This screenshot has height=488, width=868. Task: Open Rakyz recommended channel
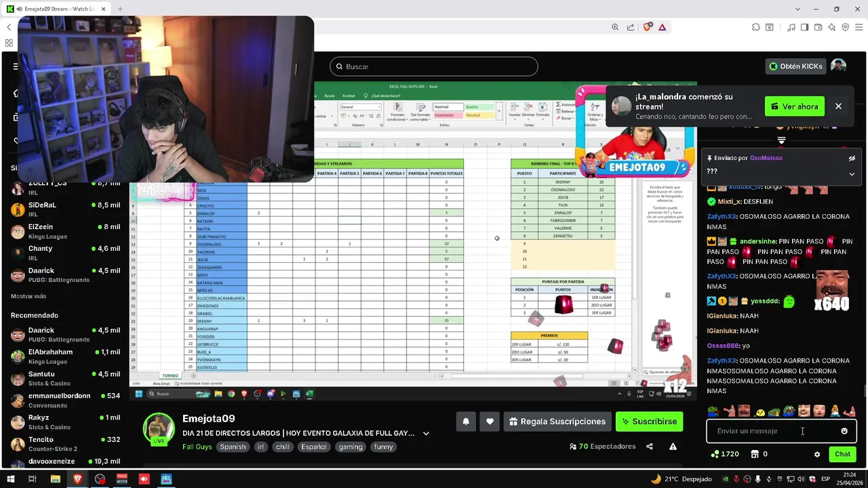pos(66,422)
